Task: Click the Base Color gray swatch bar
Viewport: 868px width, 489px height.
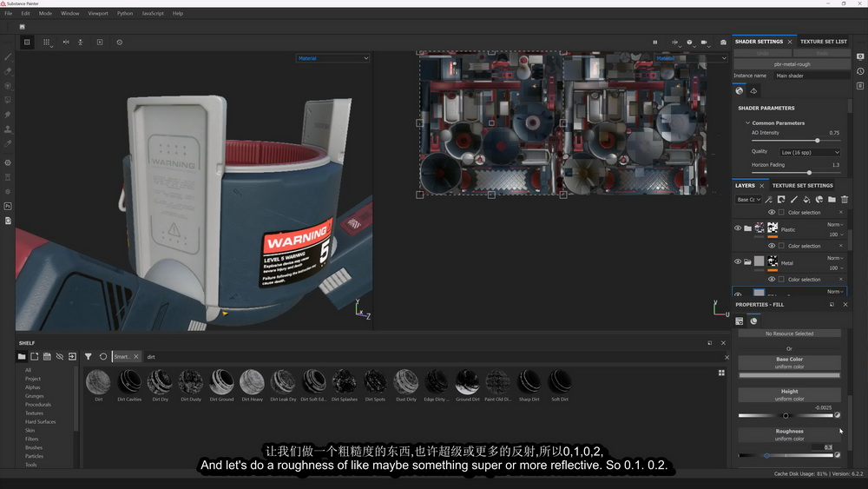Action: (789, 375)
